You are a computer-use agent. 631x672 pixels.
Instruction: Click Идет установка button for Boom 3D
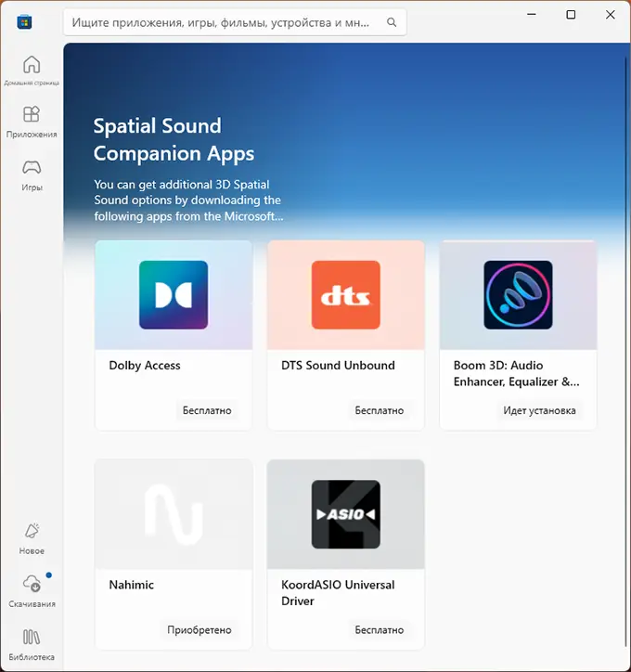click(539, 410)
